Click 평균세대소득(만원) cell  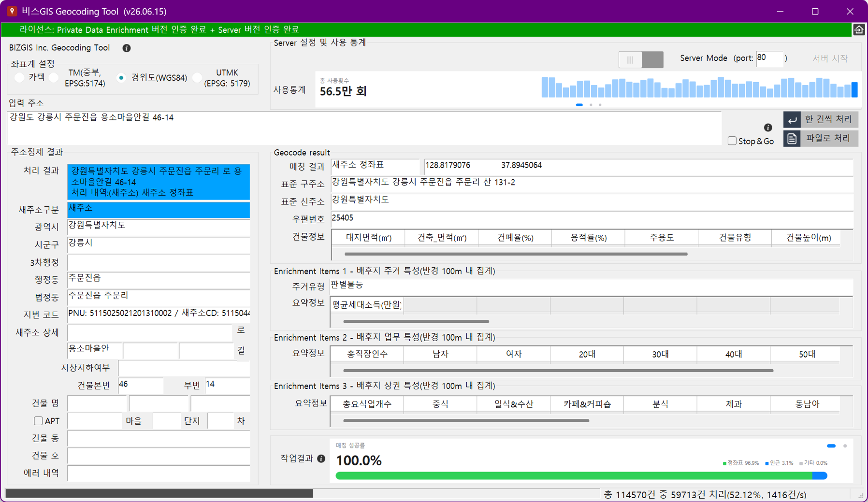tap(367, 305)
